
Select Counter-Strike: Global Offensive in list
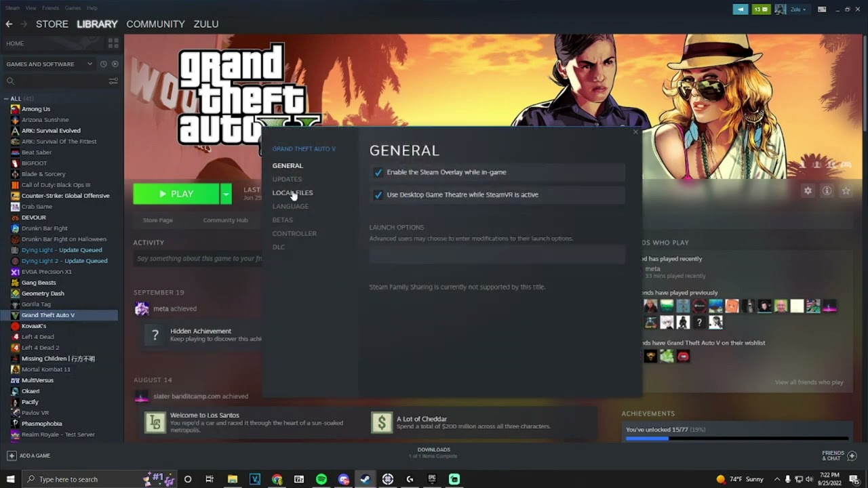(x=65, y=196)
